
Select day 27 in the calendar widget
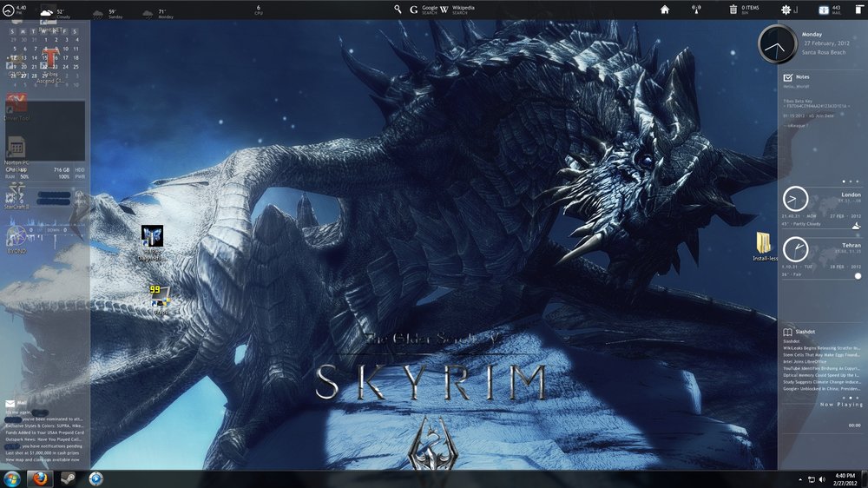[x=23, y=76]
